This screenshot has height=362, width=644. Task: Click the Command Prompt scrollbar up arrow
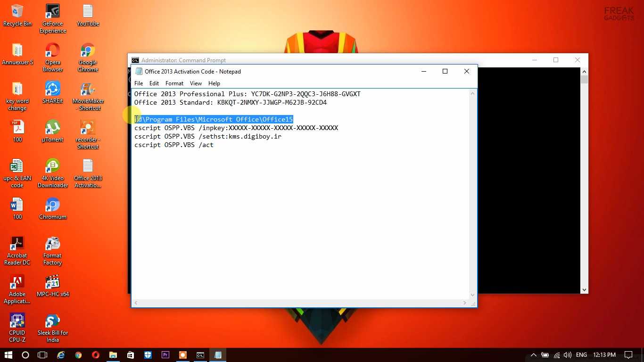coord(585,71)
